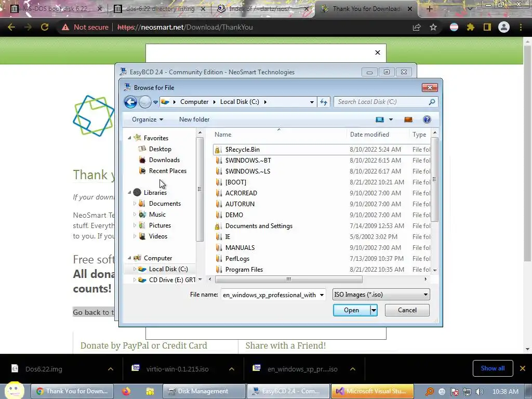
Task: Select the MANUALS folder
Action: click(240, 248)
